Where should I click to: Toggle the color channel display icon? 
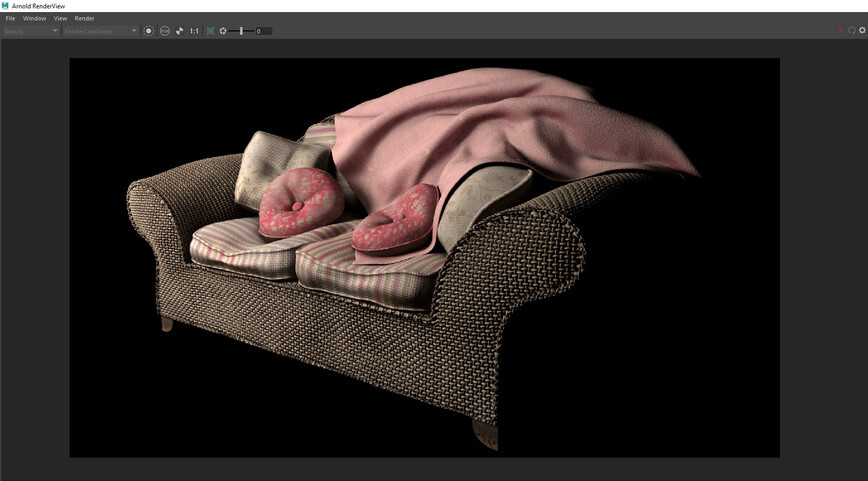click(148, 31)
